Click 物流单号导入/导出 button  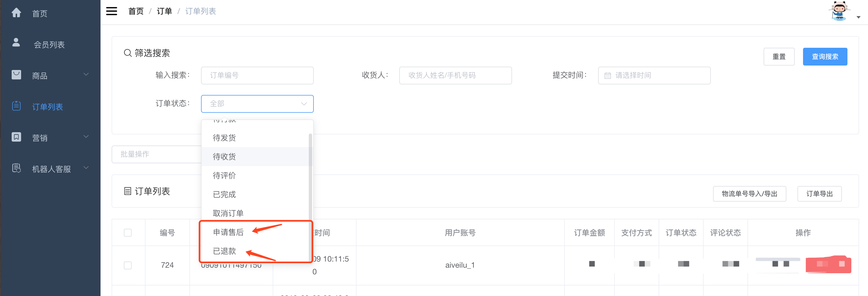point(749,194)
